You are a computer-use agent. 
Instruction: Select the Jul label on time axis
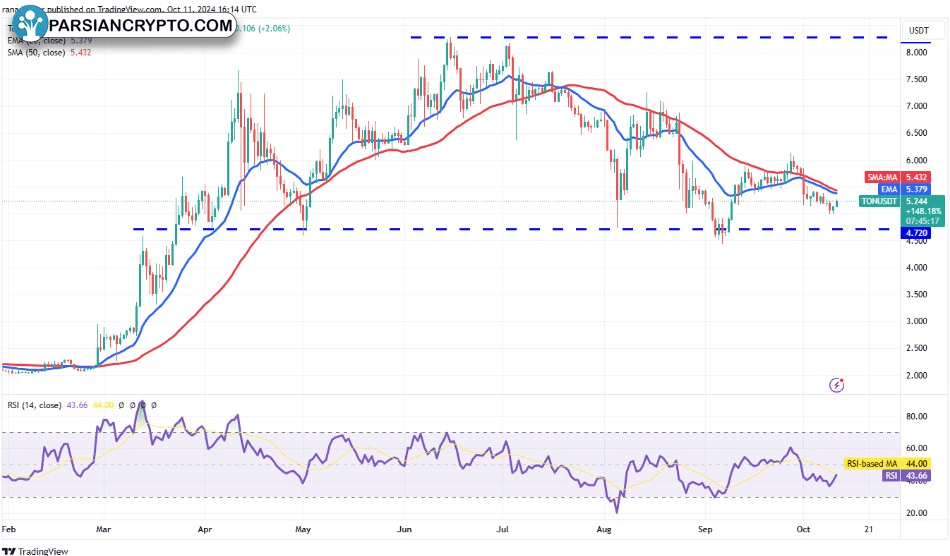502,529
